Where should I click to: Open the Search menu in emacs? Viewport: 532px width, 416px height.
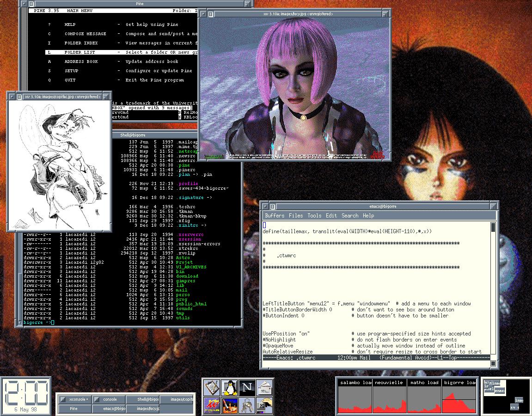(350, 215)
